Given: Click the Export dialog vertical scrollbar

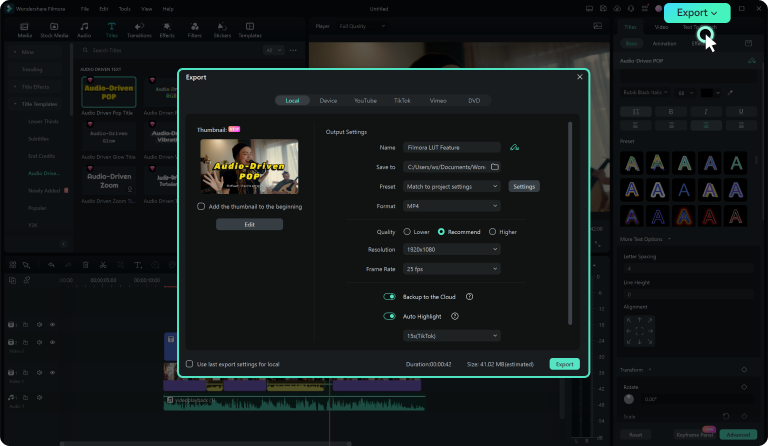Looking at the screenshot, I should click(570, 223).
